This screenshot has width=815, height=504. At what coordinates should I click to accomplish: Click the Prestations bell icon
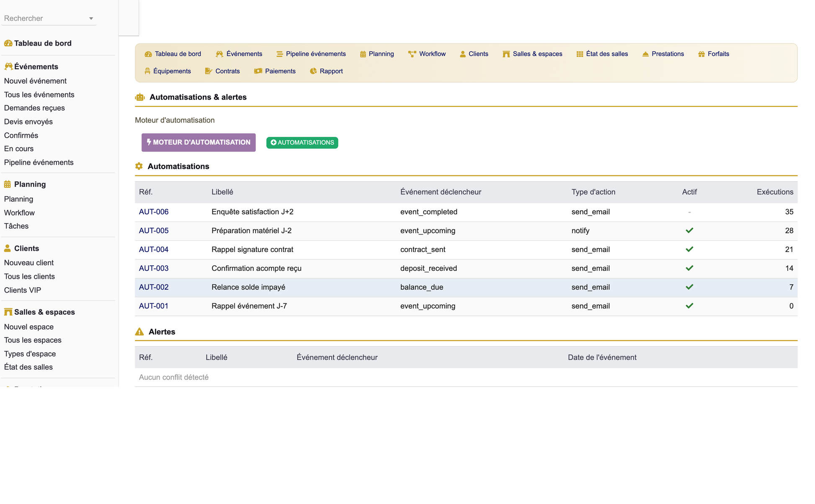click(x=645, y=54)
